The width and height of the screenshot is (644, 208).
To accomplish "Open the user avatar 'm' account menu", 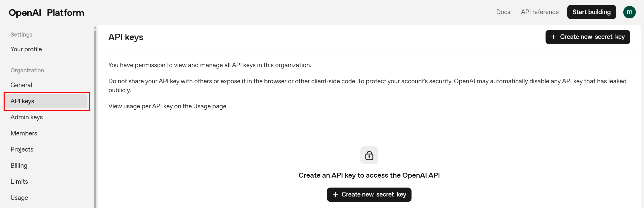I will pyautogui.click(x=629, y=12).
